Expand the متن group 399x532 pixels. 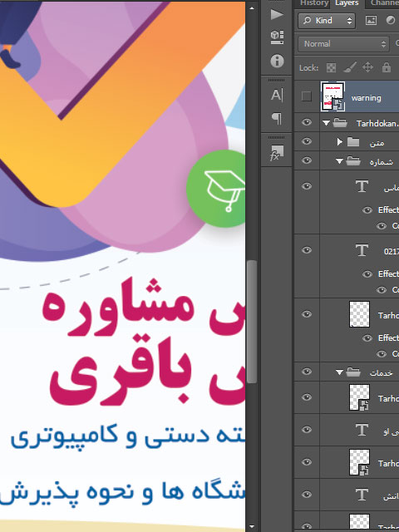340,142
